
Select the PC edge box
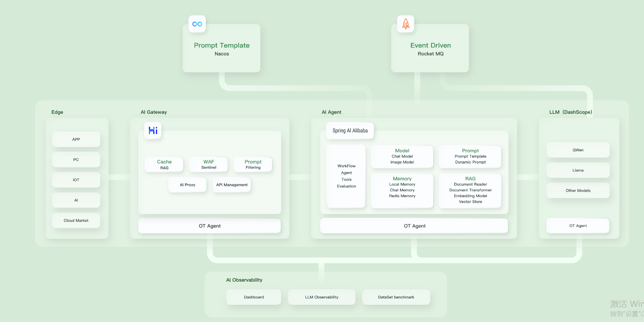pos(76,159)
